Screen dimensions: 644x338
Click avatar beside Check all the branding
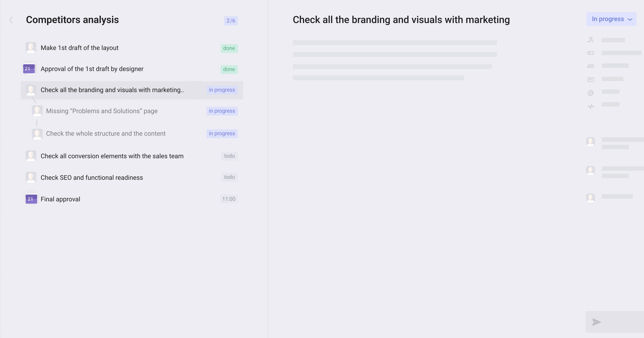[31, 90]
